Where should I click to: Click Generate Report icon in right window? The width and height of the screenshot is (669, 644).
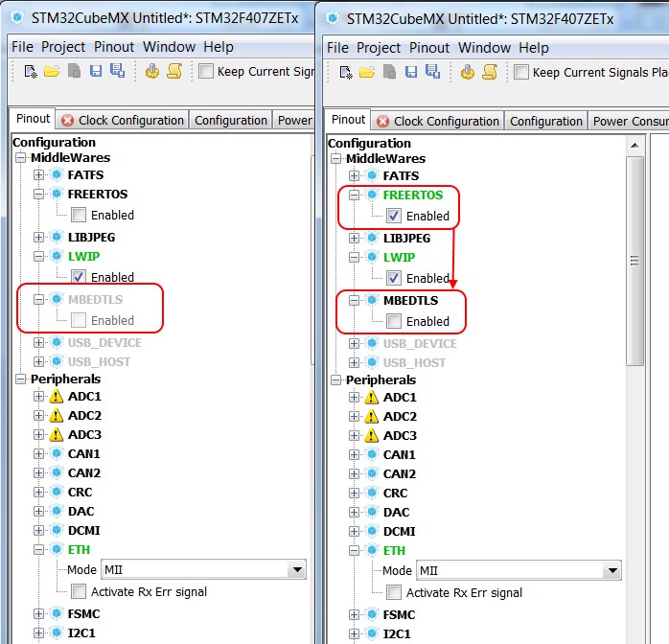490,72
